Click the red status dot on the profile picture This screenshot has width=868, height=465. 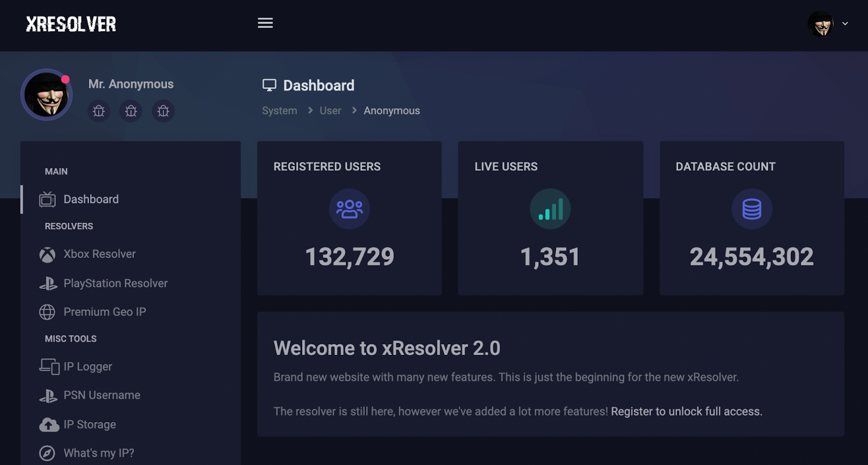click(x=65, y=80)
